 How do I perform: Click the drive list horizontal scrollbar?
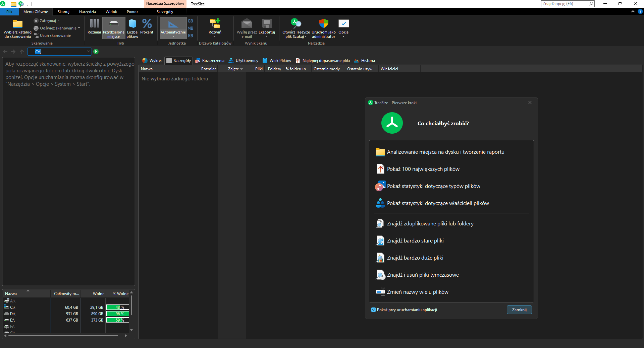click(63, 335)
